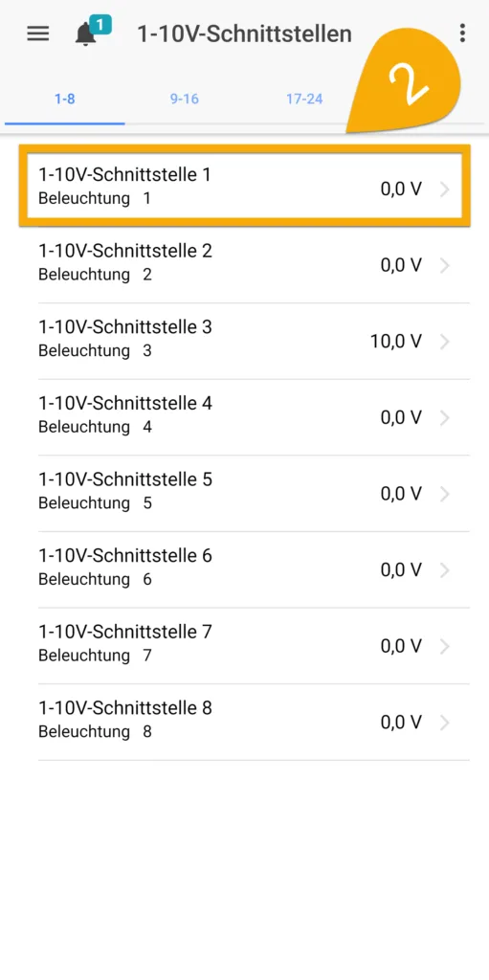Expand the chevron for 1-10V-Schnittstelle 2
489x980 pixels.
(x=445, y=266)
